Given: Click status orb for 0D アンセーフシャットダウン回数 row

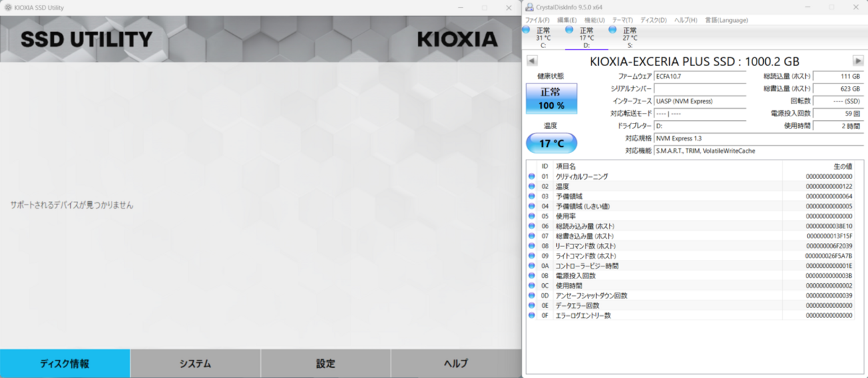Looking at the screenshot, I should pyautogui.click(x=532, y=295).
